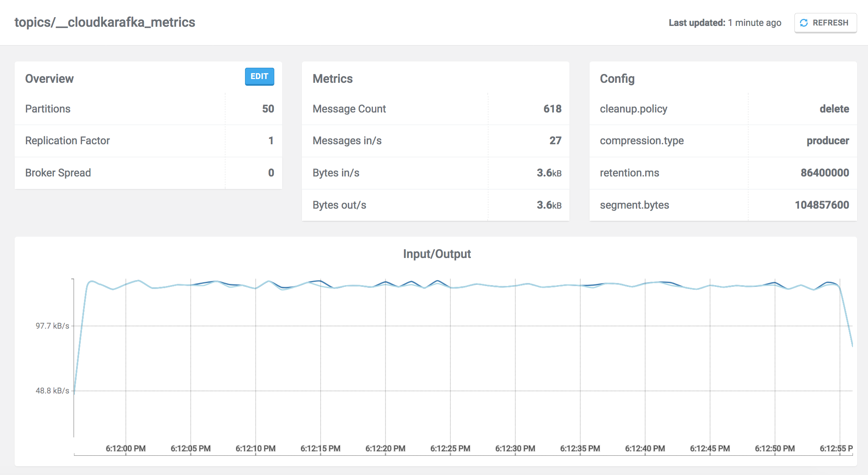Select the Bytes out/s label
Viewport: 868px width, 475px height.
point(340,205)
